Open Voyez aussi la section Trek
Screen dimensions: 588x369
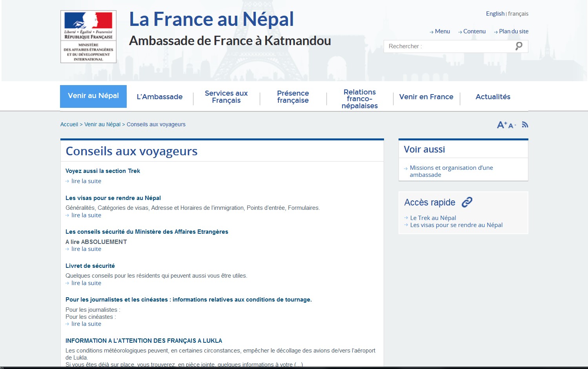click(103, 171)
